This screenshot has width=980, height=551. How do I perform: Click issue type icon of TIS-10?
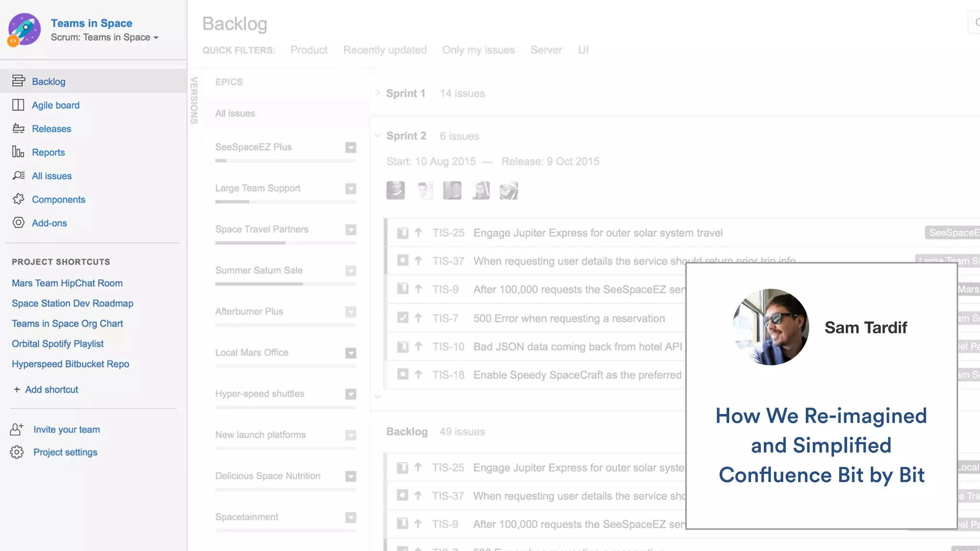pos(403,346)
